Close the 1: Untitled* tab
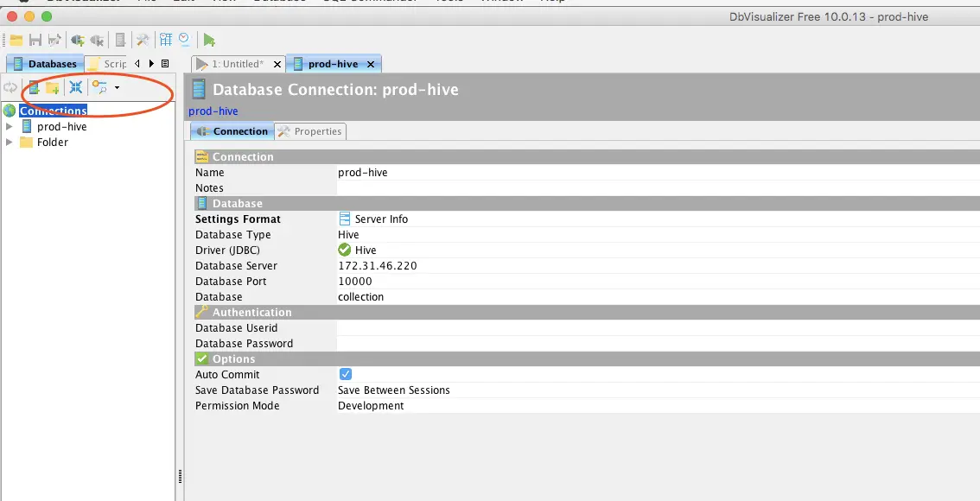Screen dimensions: 980x501 277,64
